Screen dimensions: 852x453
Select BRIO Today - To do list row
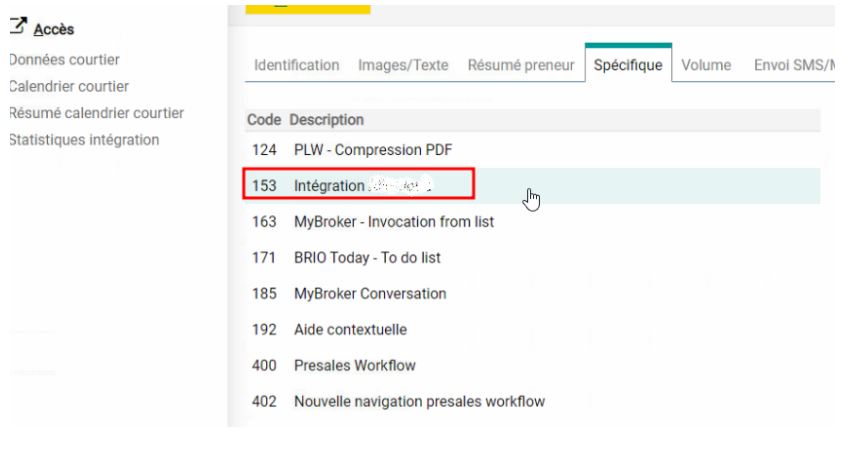pos(367,258)
